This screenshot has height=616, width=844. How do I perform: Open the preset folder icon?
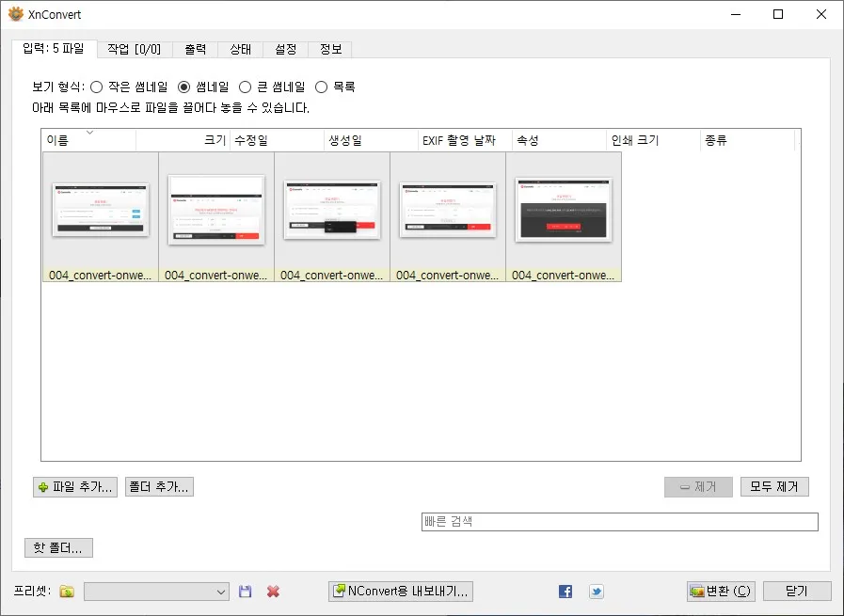(x=67, y=592)
